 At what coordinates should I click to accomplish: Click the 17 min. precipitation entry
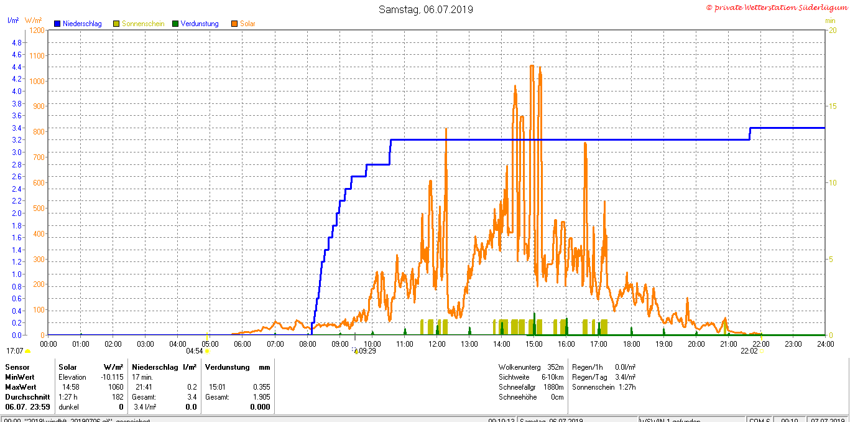(x=142, y=377)
